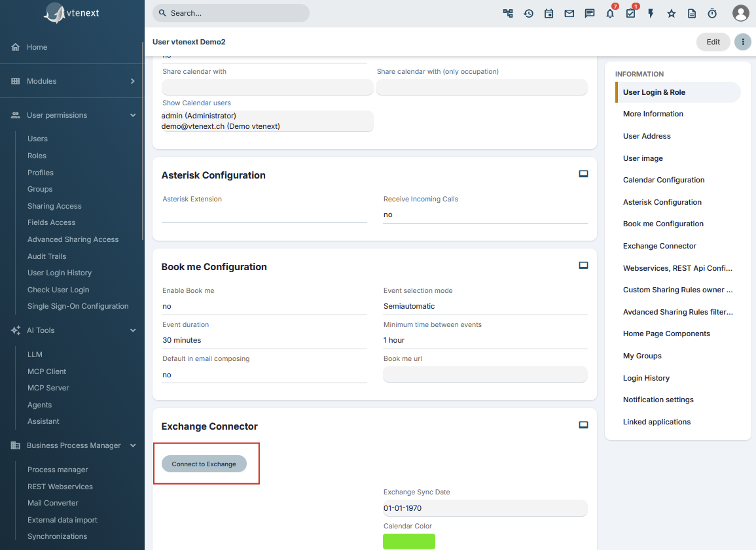
Task: Click the green Calendar Color swatch
Action: pyautogui.click(x=409, y=541)
